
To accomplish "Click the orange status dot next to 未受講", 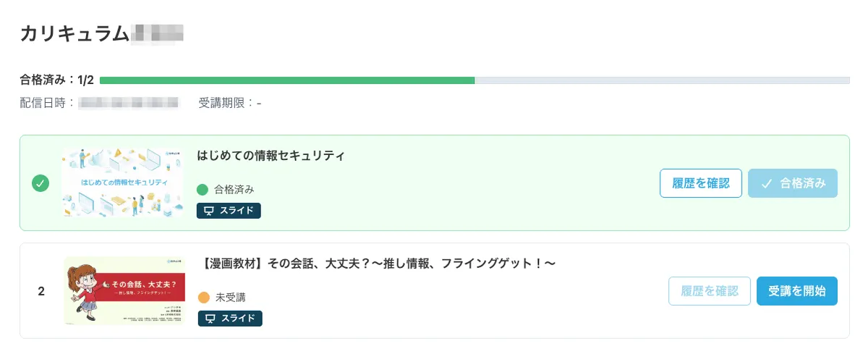I will pyautogui.click(x=204, y=298).
